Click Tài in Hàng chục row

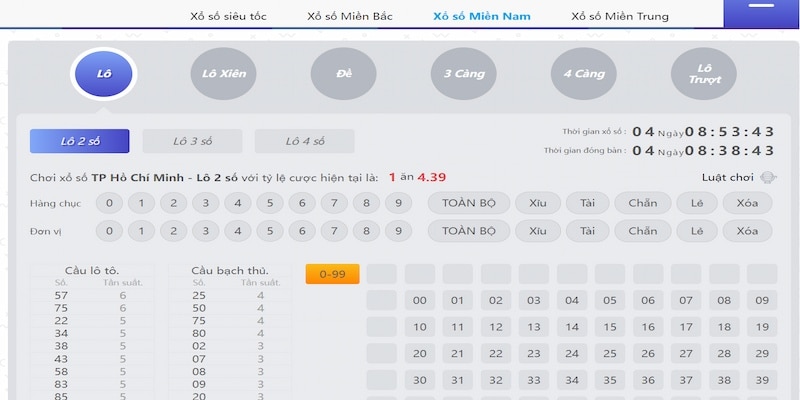[x=587, y=203]
